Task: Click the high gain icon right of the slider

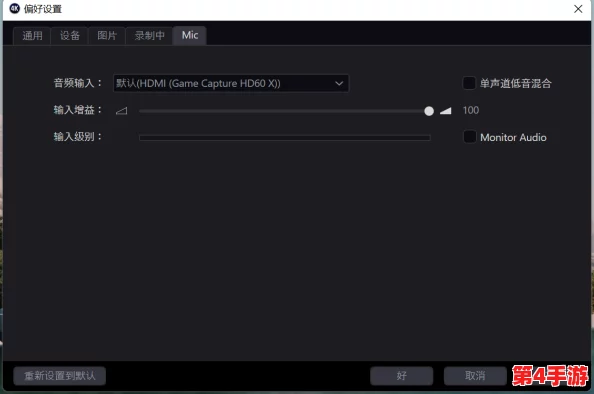Action: [x=446, y=111]
